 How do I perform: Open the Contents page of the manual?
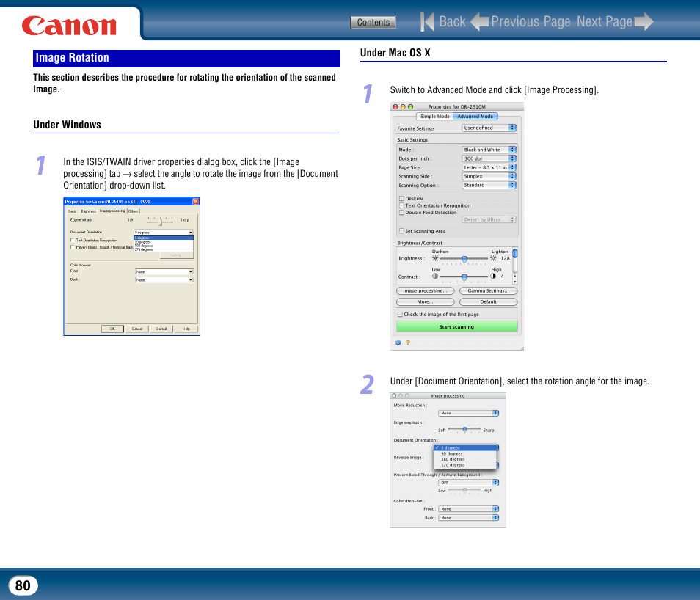click(x=373, y=22)
